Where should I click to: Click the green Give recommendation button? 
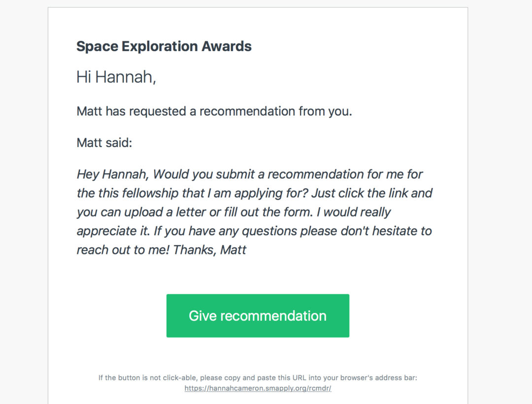pos(258,315)
